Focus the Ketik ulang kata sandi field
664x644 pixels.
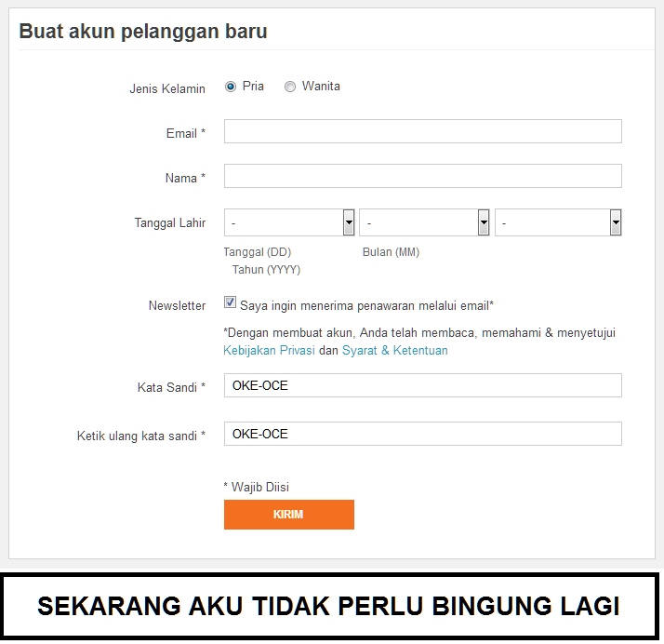pos(422,434)
